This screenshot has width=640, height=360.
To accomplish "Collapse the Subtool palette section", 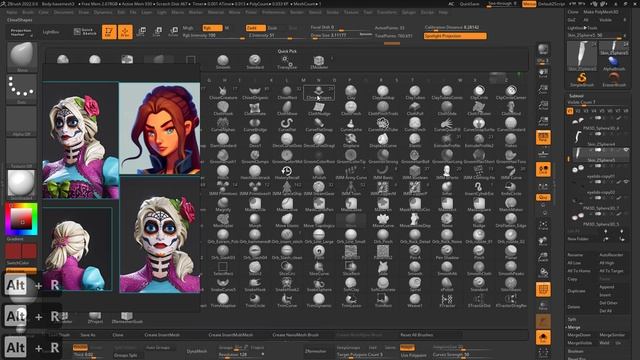I will pos(576,96).
